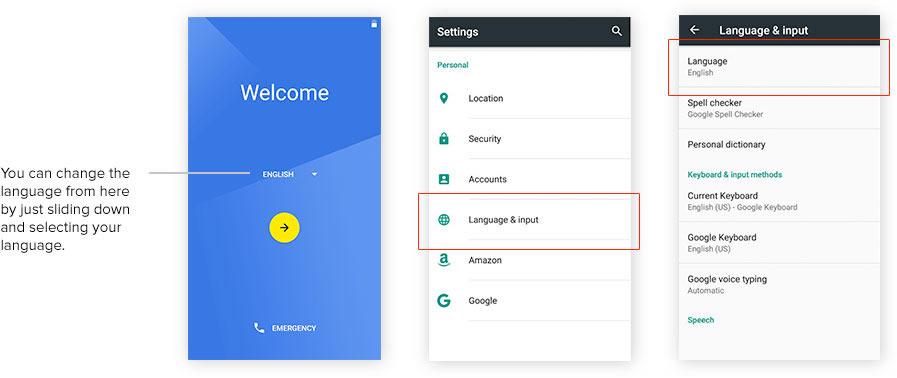This screenshot has width=897, height=378.
Task: Open Current Keyboard setting
Action: [x=779, y=201]
